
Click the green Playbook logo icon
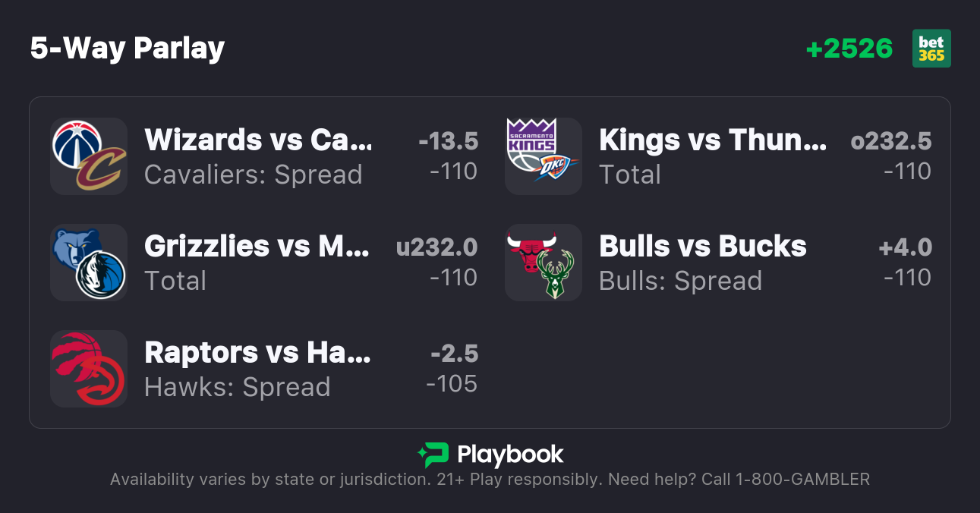coord(433,455)
